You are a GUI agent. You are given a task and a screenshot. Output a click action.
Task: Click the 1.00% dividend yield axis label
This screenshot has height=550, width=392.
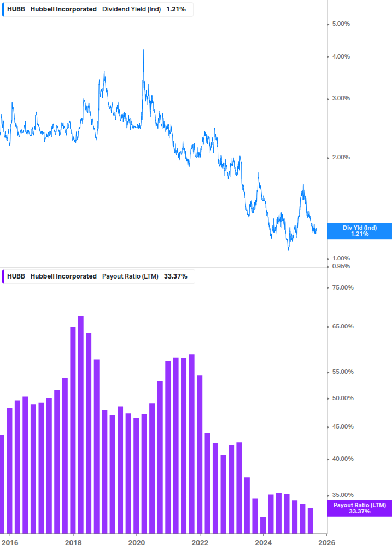click(341, 258)
